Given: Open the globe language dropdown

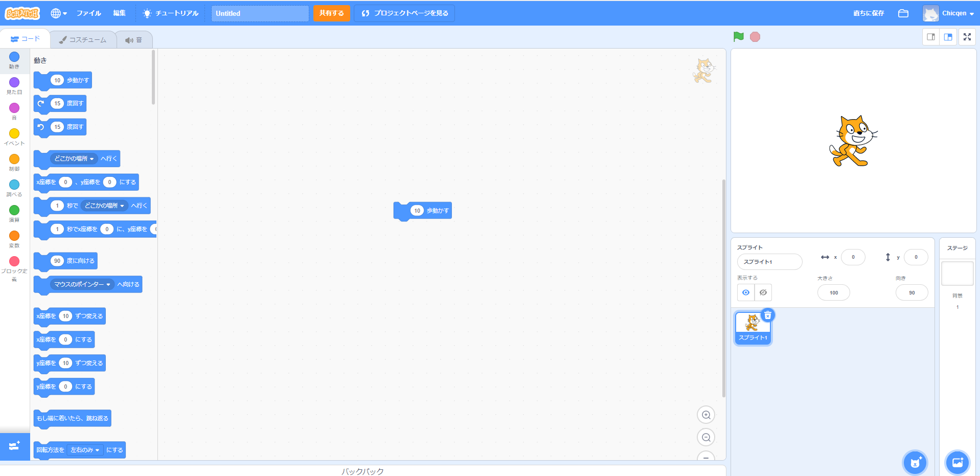Looking at the screenshot, I should coord(59,13).
